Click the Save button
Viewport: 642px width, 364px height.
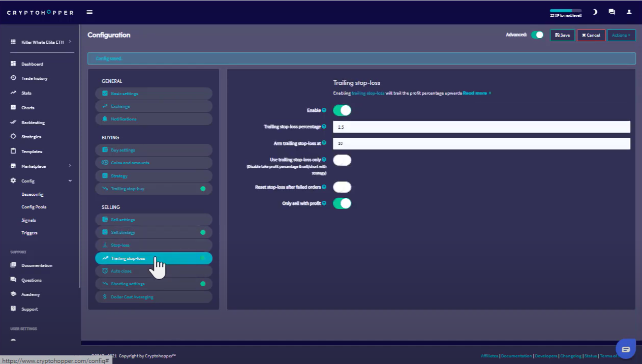[562, 35]
